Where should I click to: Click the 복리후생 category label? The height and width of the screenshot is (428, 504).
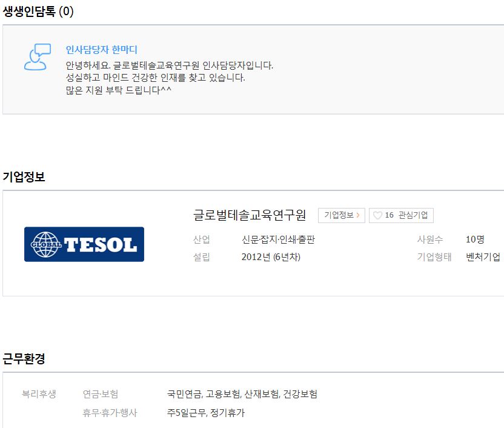click(x=39, y=393)
